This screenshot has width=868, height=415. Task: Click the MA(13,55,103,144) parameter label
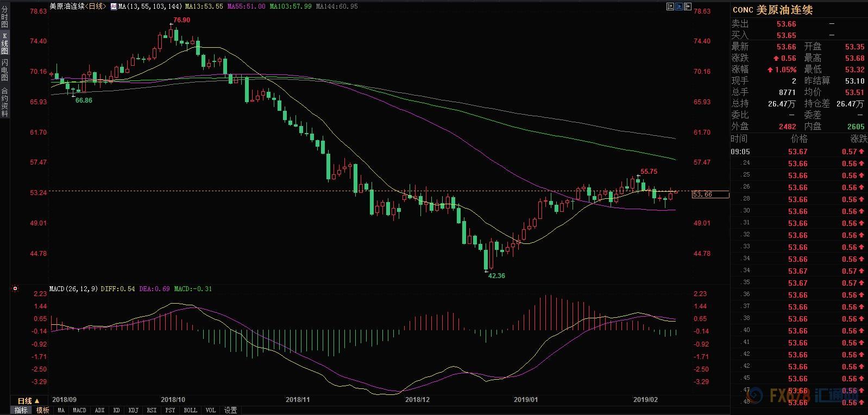click(x=150, y=7)
